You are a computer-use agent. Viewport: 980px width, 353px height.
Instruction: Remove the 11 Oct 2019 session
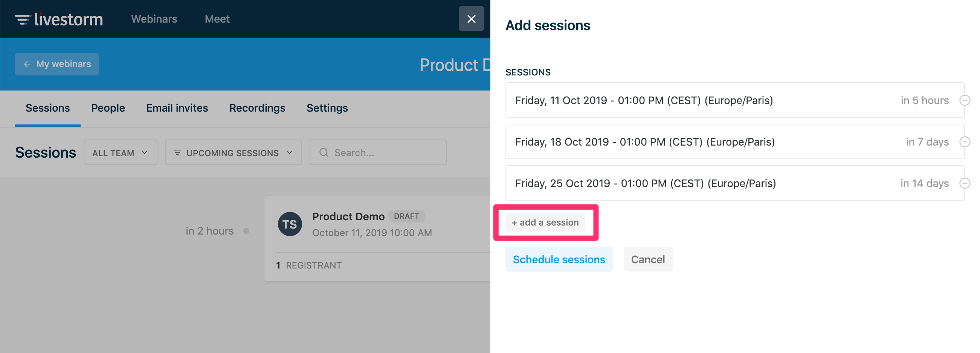click(965, 101)
